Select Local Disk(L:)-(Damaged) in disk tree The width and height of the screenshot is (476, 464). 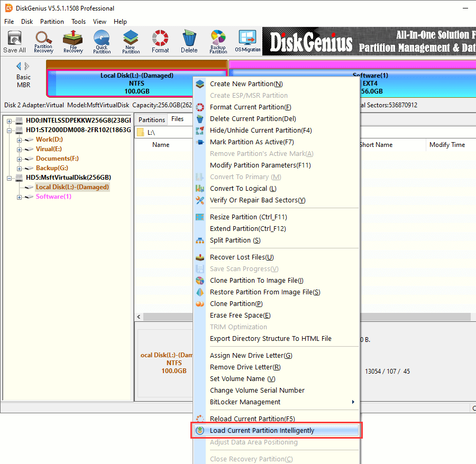[x=72, y=187]
